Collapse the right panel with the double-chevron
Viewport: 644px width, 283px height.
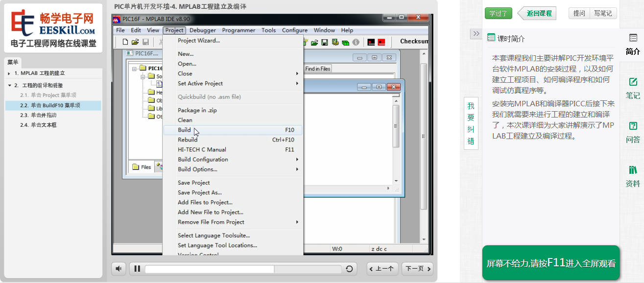476,33
